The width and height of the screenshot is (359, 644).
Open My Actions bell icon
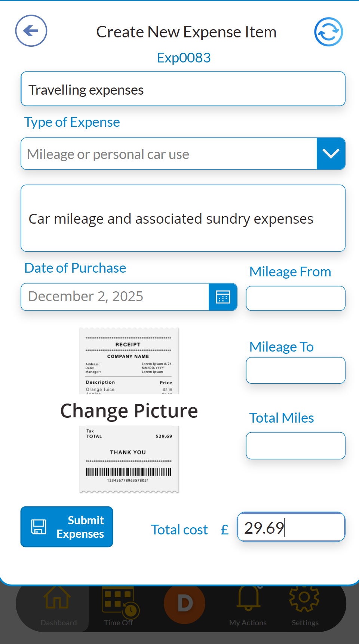tap(248, 597)
